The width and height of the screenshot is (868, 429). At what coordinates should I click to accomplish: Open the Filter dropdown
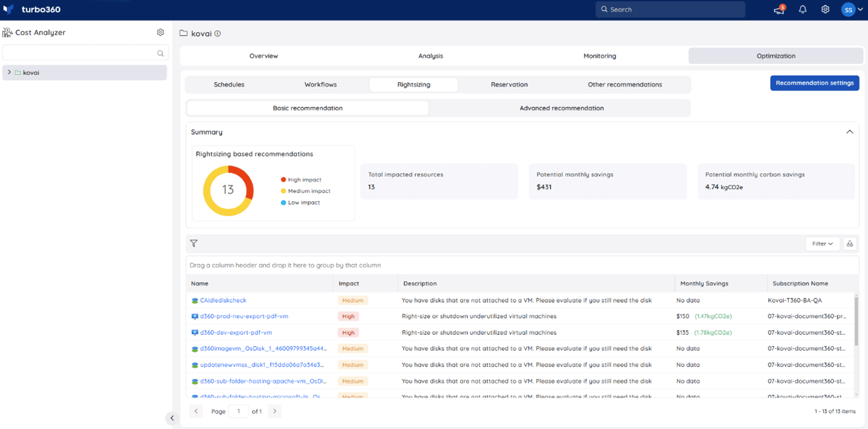pyautogui.click(x=822, y=244)
